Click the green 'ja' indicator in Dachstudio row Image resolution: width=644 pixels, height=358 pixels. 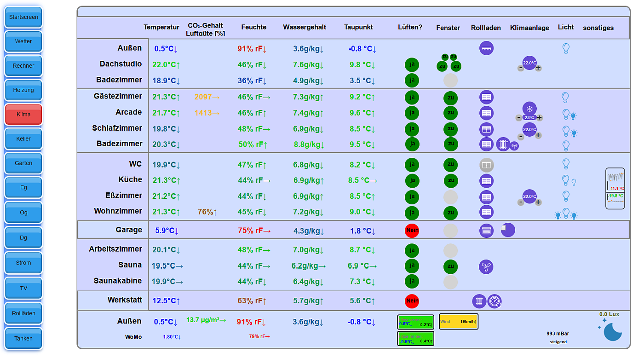click(x=412, y=64)
